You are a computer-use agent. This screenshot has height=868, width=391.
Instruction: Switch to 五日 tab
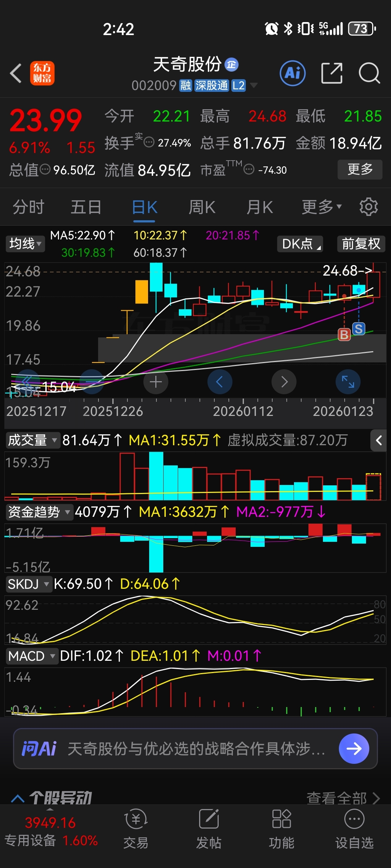[86, 207]
